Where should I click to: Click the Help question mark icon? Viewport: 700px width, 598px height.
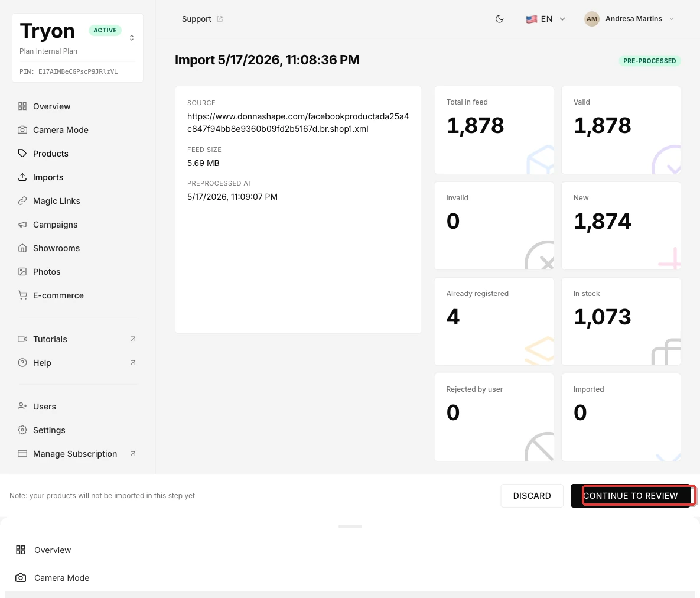click(22, 363)
